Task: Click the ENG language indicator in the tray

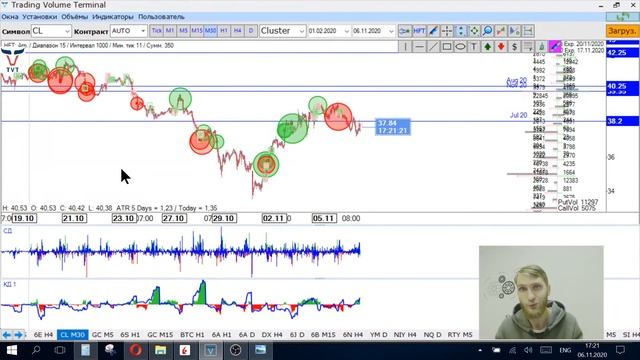Action: coord(565,350)
